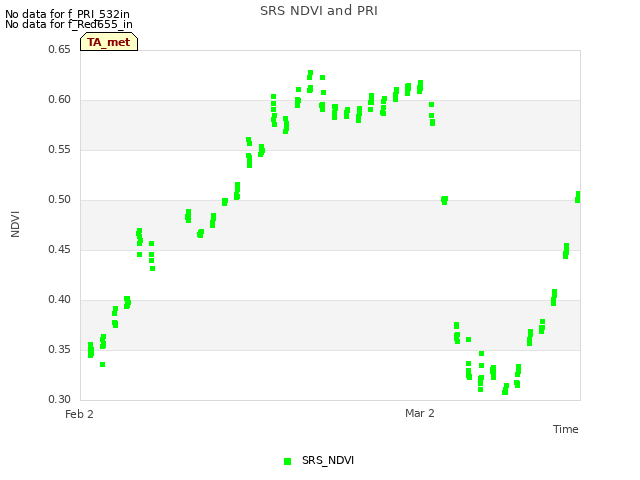Click the 0.50 y-axis value

tap(59, 200)
